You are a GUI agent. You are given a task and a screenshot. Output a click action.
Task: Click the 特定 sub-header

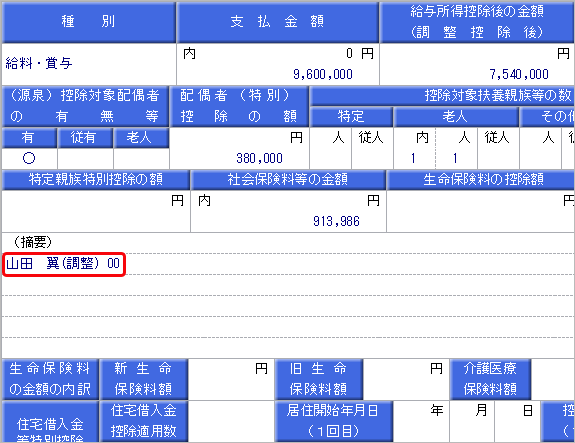coord(351,117)
